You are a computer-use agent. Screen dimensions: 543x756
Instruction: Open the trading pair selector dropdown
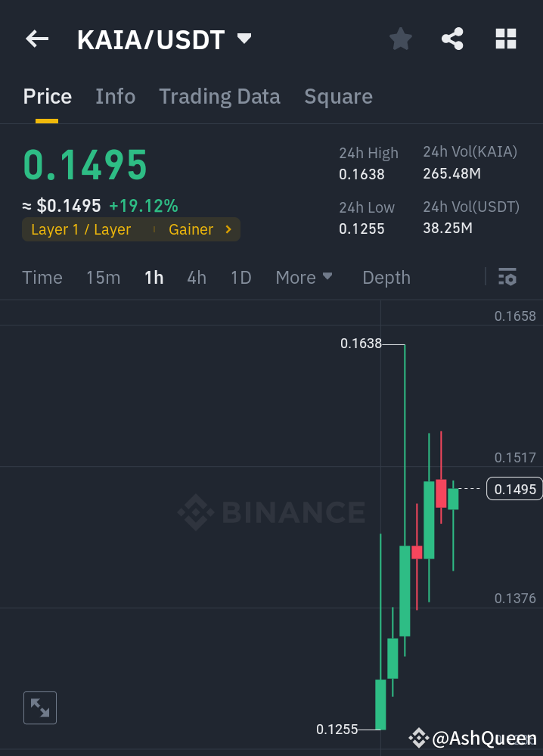pyautogui.click(x=244, y=39)
